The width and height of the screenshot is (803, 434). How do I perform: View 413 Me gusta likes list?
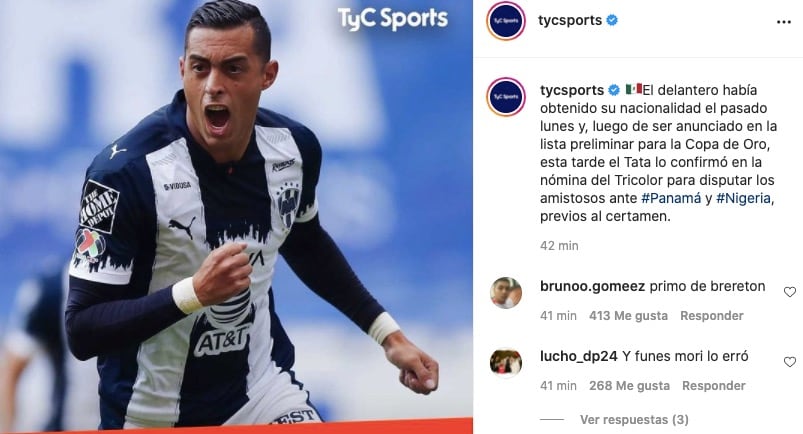[628, 316]
